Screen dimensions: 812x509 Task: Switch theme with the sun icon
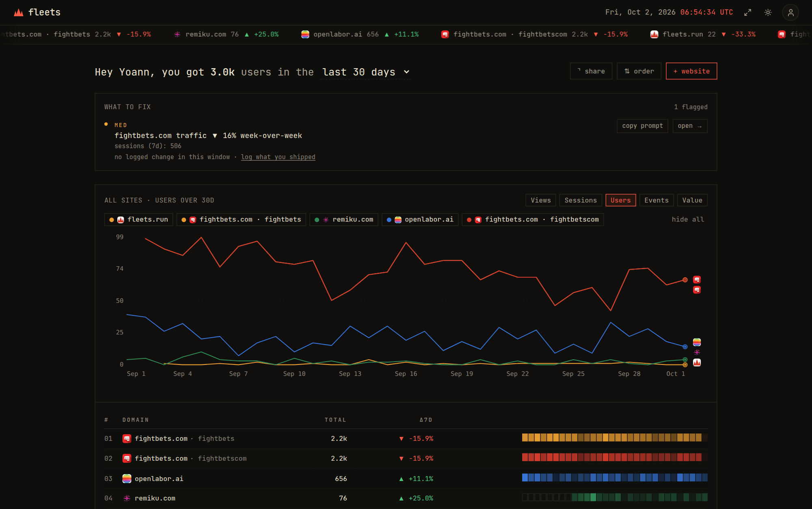pyautogui.click(x=768, y=13)
